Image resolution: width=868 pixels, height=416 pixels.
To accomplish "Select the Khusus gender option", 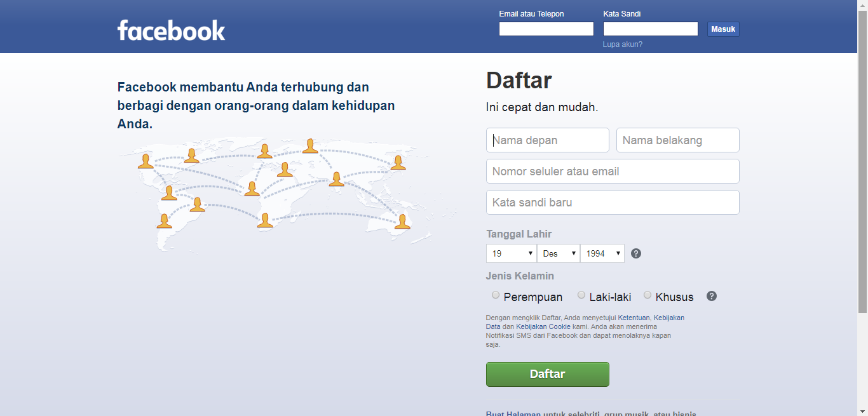I will click(x=648, y=295).
